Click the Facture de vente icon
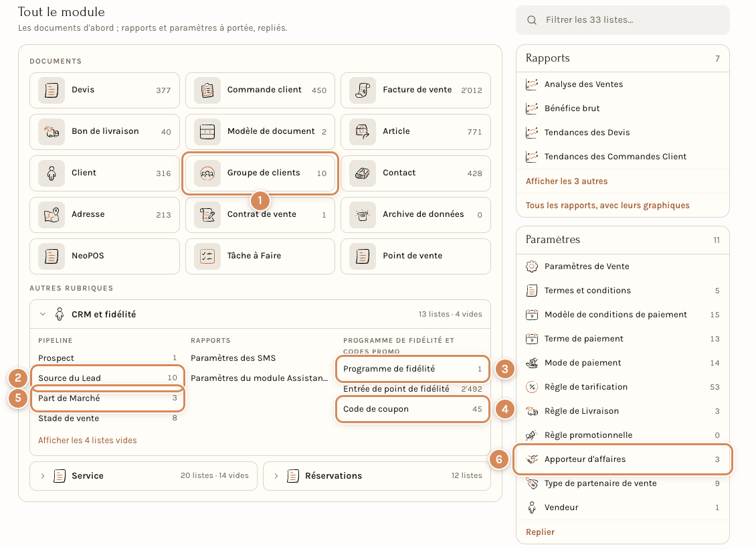The height and width of the screenshot is (549, 756). click(x=363, y=90)
